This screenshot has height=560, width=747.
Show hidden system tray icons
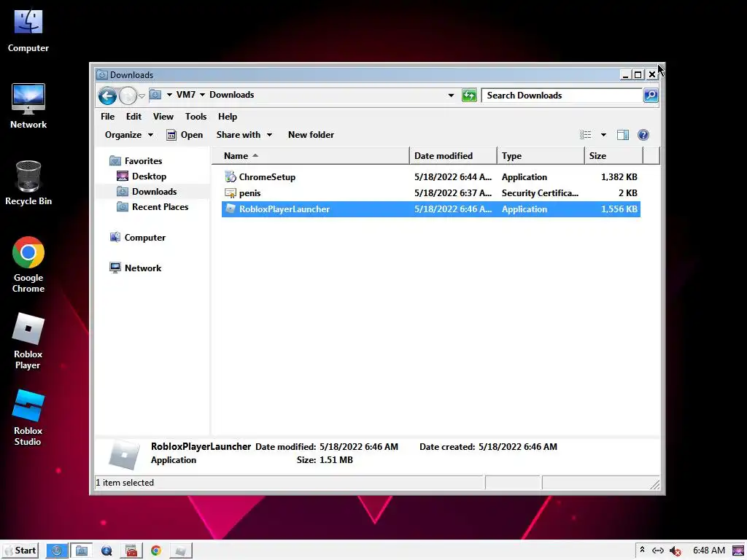(642, 550)
